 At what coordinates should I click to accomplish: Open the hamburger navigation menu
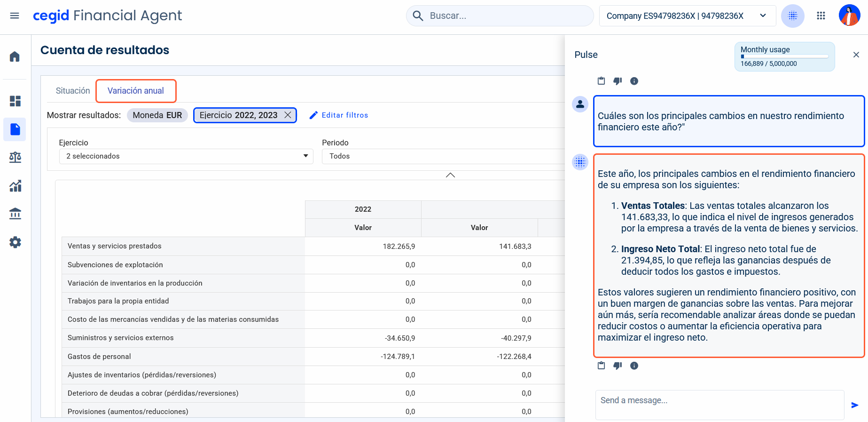(x=15, y=16)
